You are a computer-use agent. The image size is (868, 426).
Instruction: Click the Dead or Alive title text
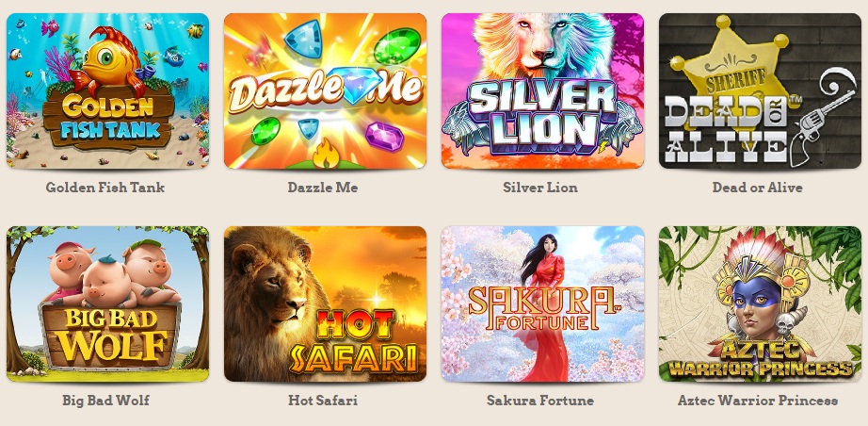[x=757, y=188]
